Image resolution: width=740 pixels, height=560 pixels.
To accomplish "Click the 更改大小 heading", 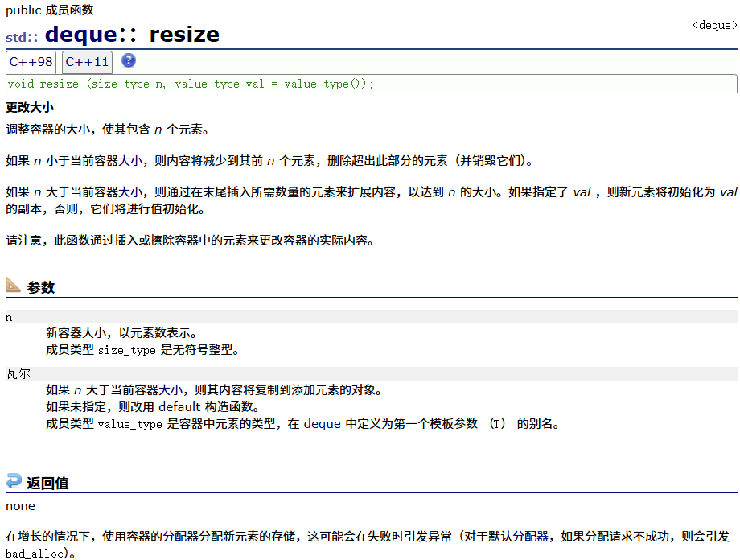I will (30, 108).
